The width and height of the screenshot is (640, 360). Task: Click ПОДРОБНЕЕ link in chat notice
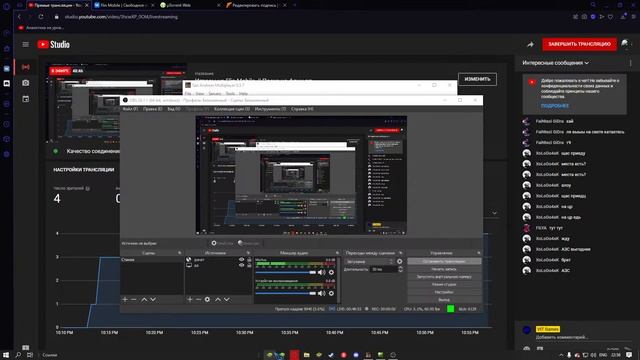(x=555, y=106)
